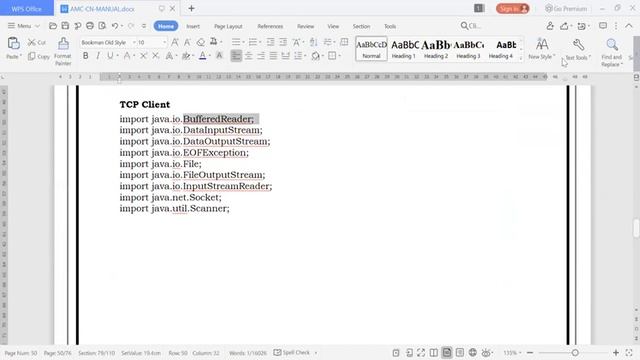Cut the selected text

36,42
